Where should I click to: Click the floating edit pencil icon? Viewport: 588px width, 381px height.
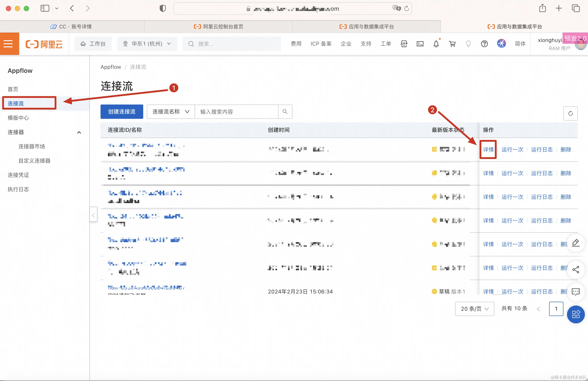[x=575, y=243]
